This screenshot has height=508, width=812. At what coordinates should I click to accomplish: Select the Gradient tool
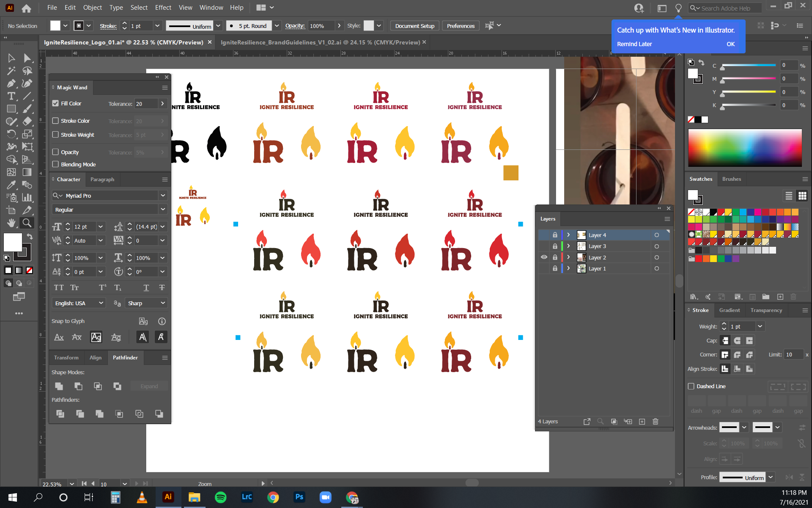click(27, 172)
